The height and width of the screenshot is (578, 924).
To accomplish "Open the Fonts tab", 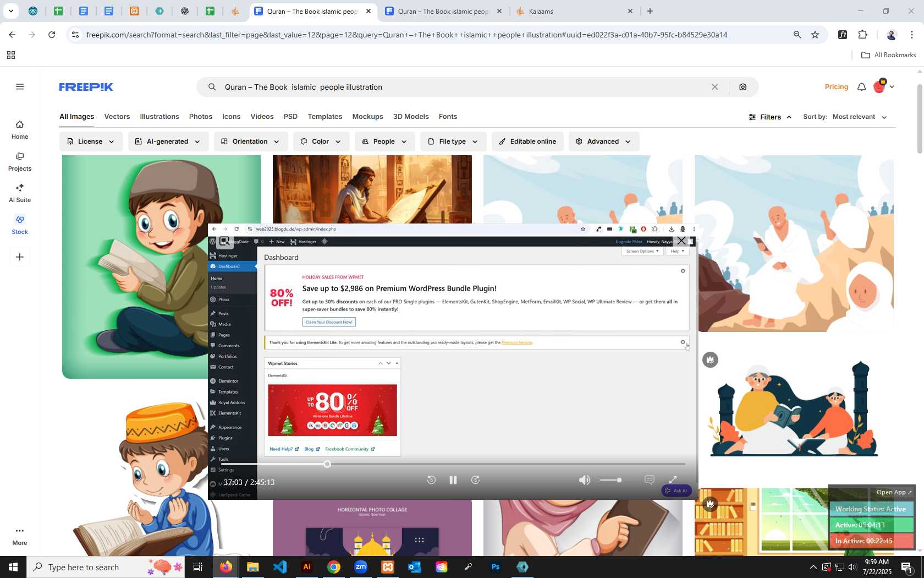I will click(448, 117).
